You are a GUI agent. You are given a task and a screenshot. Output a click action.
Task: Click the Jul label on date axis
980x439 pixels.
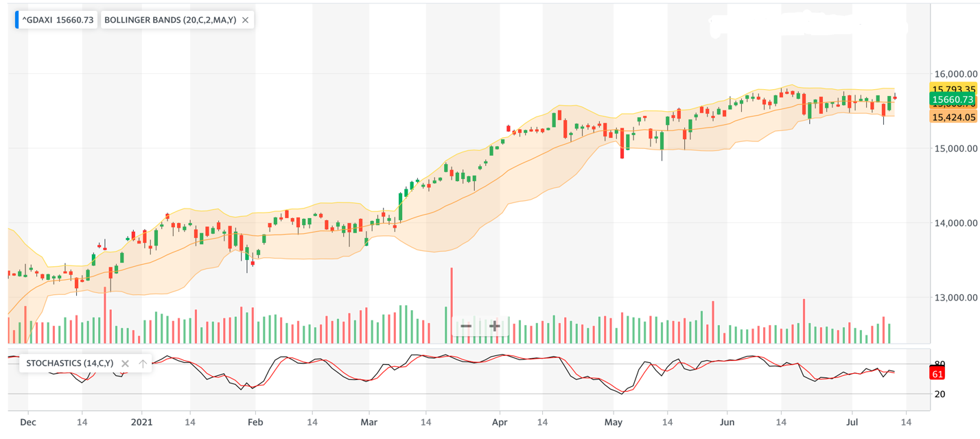click(852, 423)
